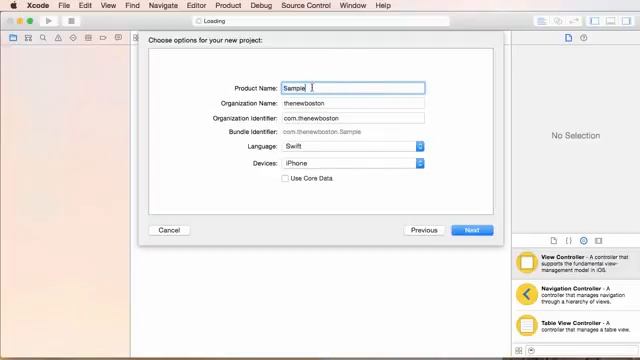Open the Symbol navigator icon
The width and height of the screenshot is (640, 360).
pyautogui.click(x=28, y=38)
